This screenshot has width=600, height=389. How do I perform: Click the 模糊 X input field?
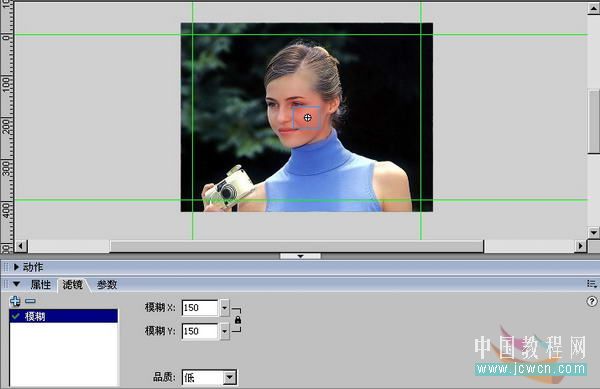coord(200,308)
